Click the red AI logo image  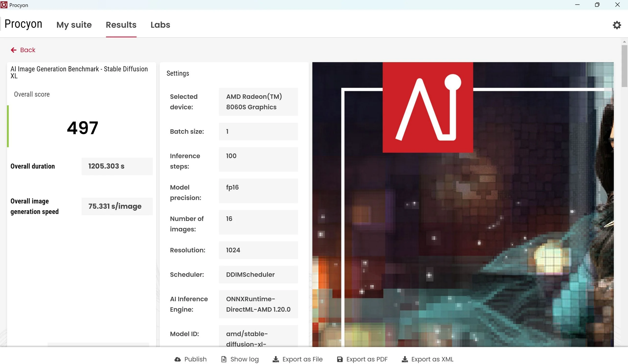click(x=427, y=107)
